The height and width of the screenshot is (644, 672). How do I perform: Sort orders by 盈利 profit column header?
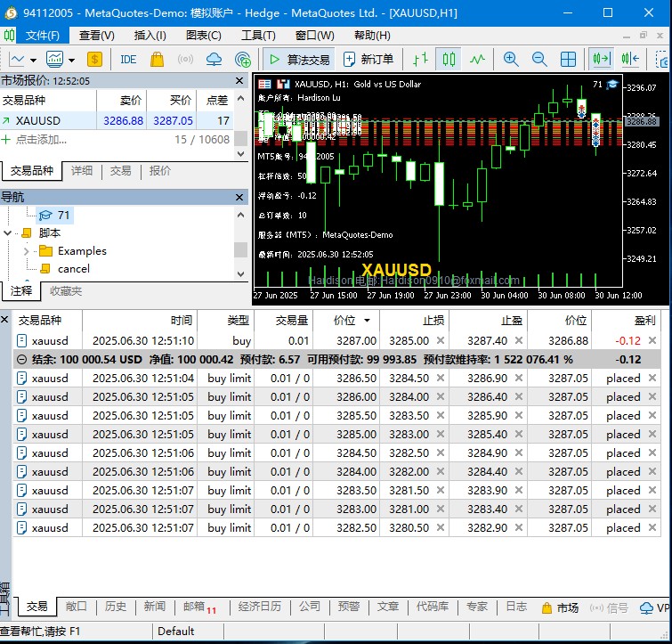pos(626,321)
